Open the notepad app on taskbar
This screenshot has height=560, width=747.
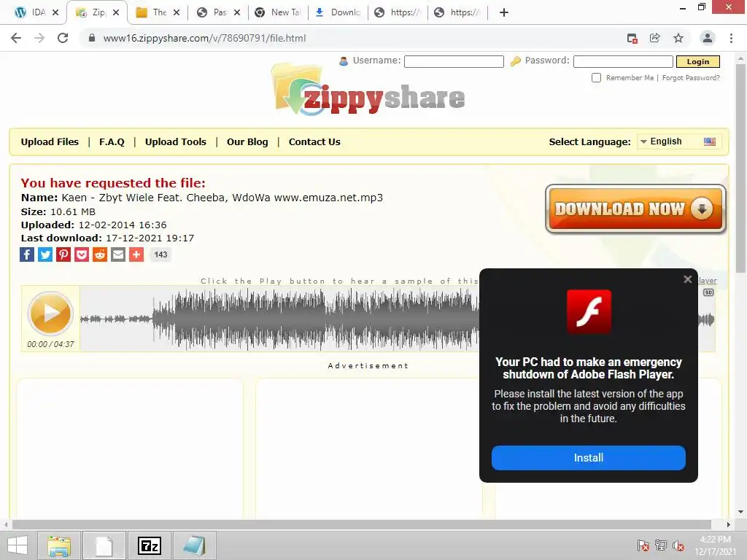click(x=194, y=545)
